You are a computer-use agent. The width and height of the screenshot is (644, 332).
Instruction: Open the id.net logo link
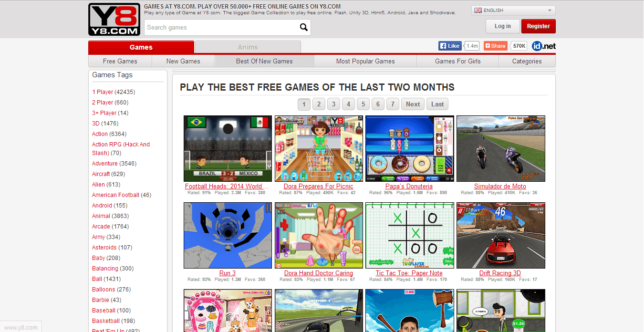pos(544,46)
